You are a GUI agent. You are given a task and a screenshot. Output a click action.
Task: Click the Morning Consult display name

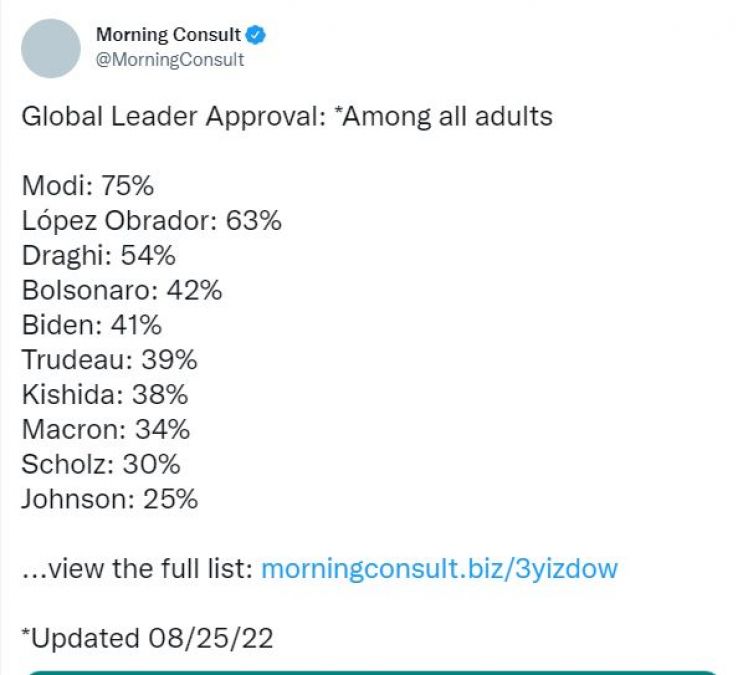tap(168, 35)
